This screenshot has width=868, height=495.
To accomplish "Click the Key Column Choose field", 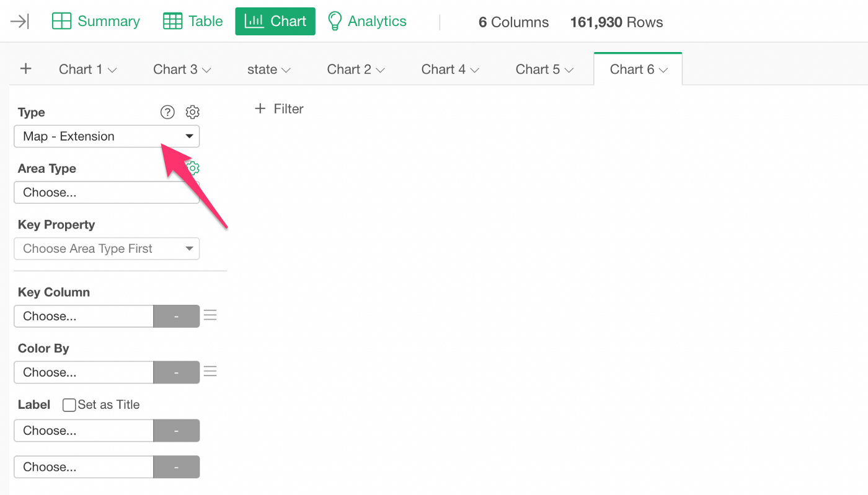I will pyautogui.click(x=84, y=316).
